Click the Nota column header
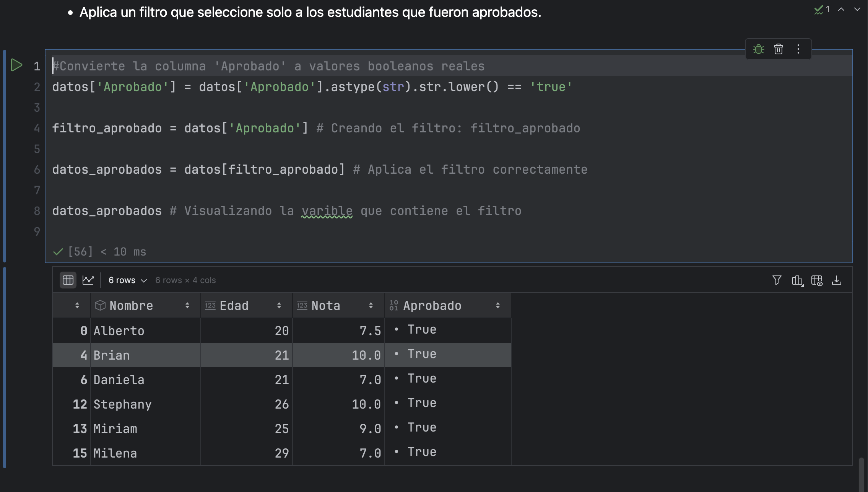This screenshot has width=868, height=492. coord(338,305)
